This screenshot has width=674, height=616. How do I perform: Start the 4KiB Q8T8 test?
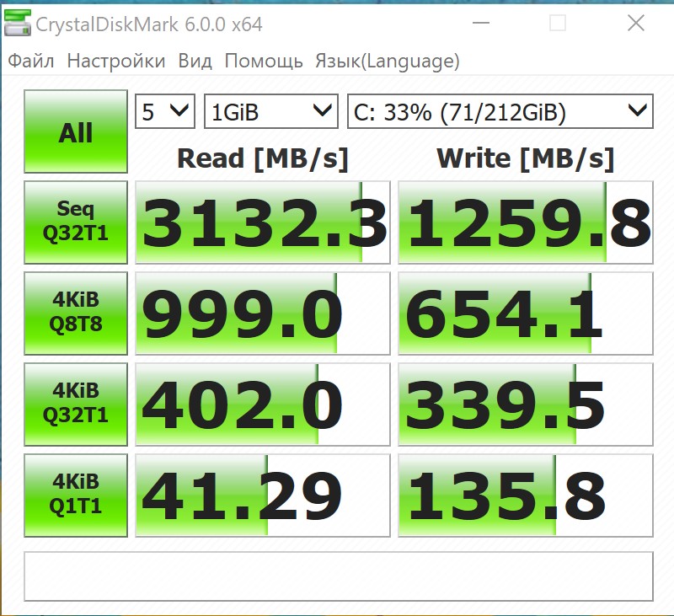click(76, 313)
